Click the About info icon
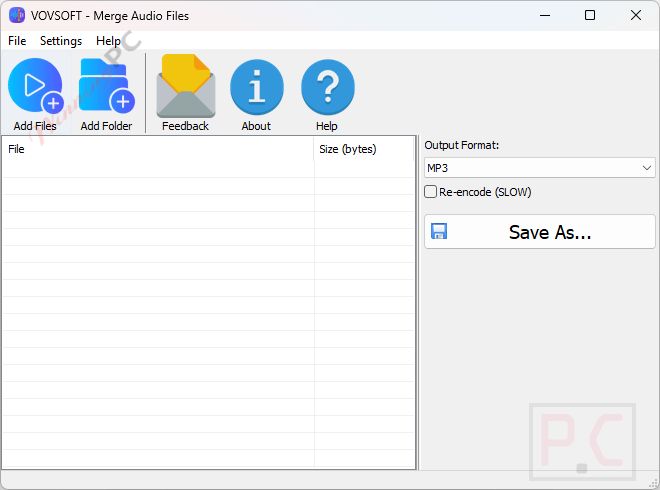This screenshot has height=490, width=660. click(257, 87)
